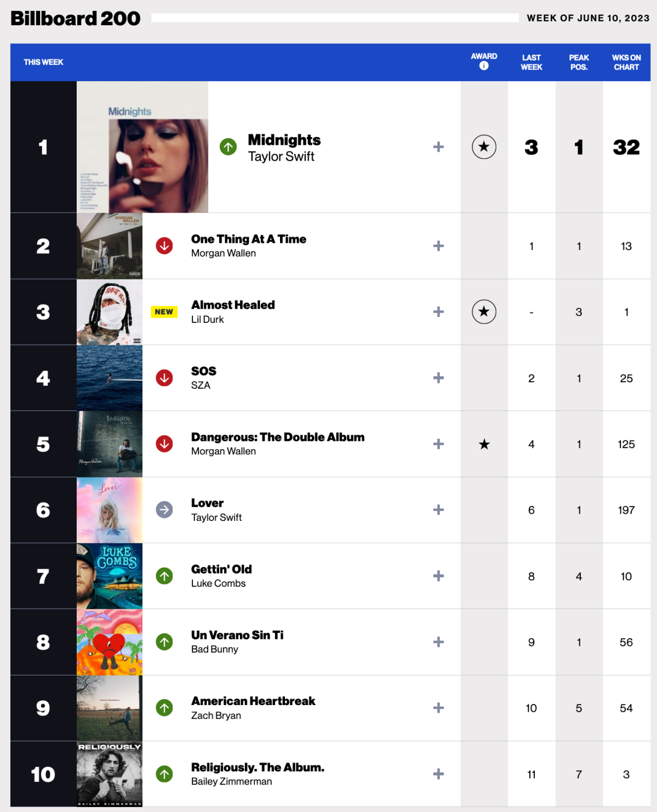Expand Religiously. The Album. row plus
This screenshot has width=657, height=812.
tap(438, 774)
